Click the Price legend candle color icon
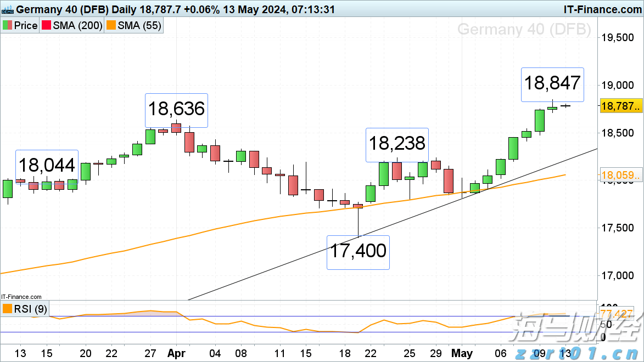644x362 pixels. point(7,25)
